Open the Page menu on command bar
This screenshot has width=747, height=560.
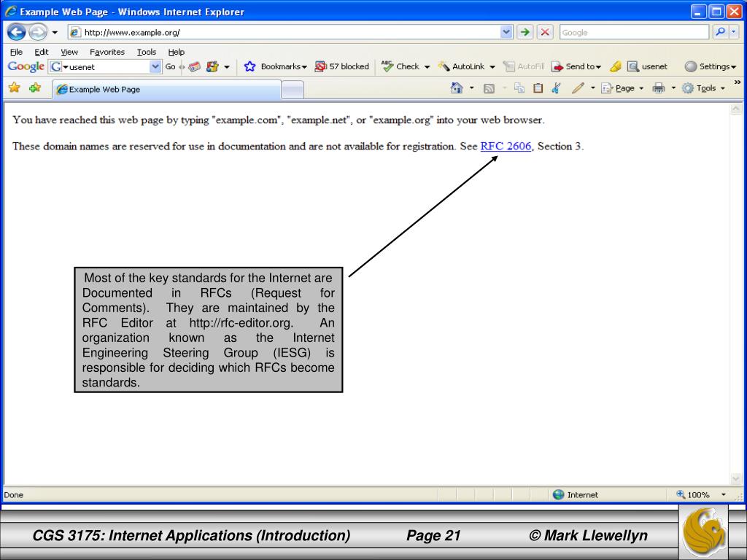point(622,88)
